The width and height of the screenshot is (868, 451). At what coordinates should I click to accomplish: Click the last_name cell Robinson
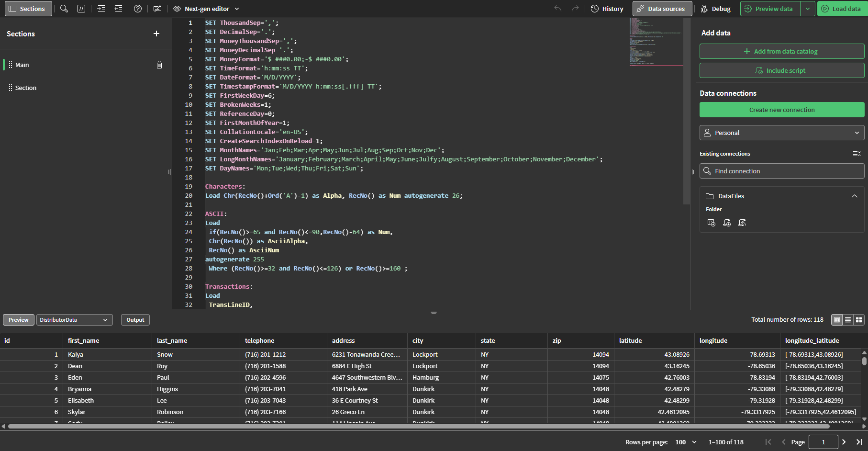[x=196, y=412]
